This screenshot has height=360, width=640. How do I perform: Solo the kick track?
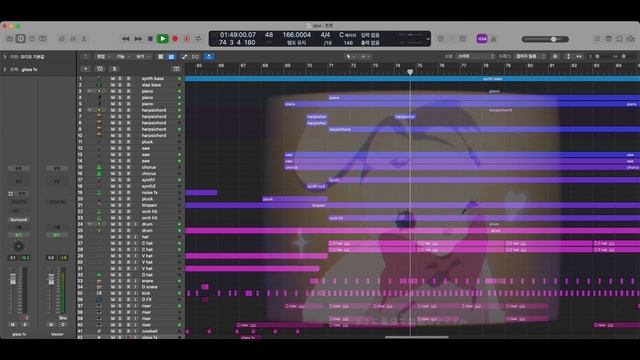click(120, 293)
